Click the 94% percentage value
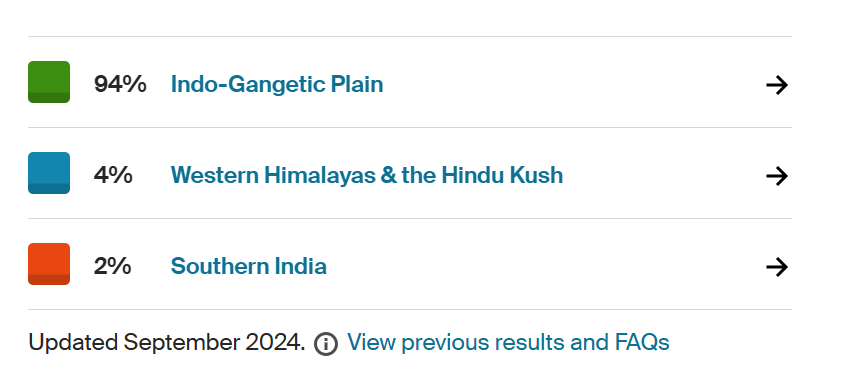The image size is (846, 373). click(120, 84)
